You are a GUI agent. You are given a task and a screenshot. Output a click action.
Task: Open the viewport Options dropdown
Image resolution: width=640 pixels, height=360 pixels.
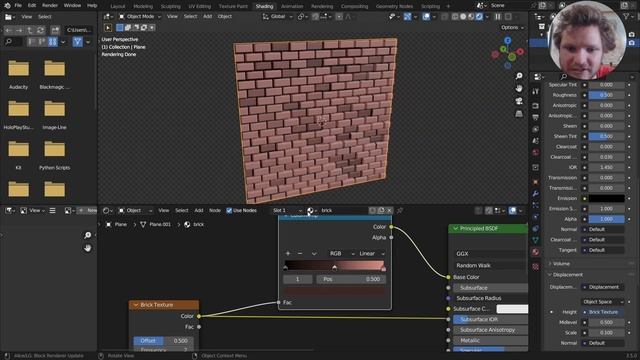[512, 27]
